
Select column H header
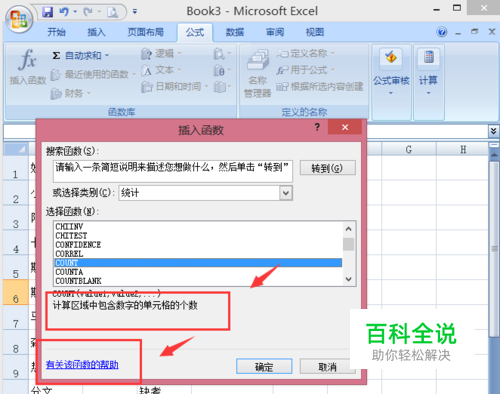coord(463,150)
